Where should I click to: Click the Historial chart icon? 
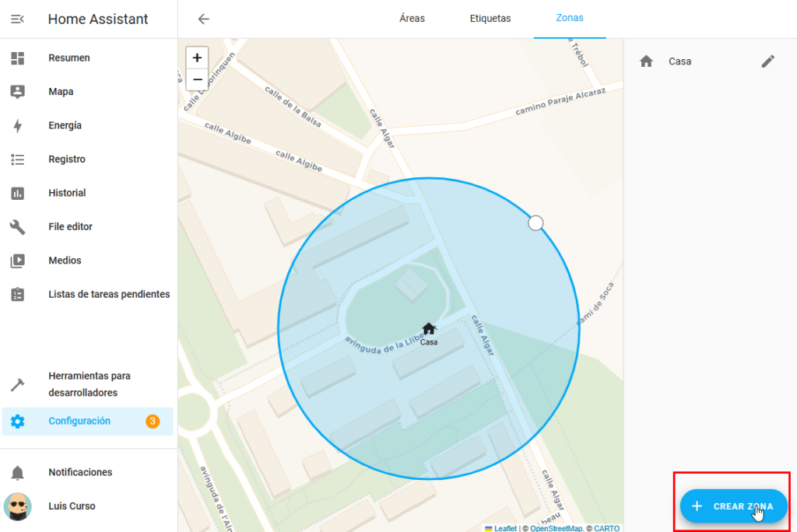coord(17,193)
